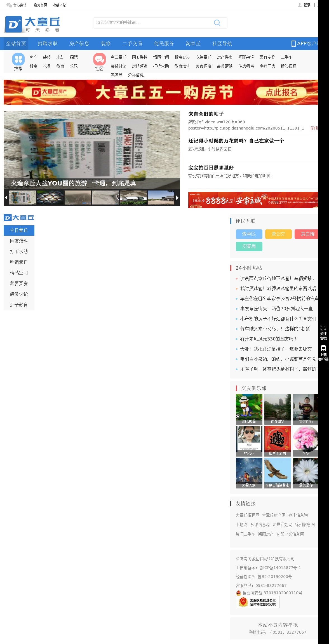329x644 pixels.
Task: Open member avatar 山中无老虎
Action: pos(278,441)
